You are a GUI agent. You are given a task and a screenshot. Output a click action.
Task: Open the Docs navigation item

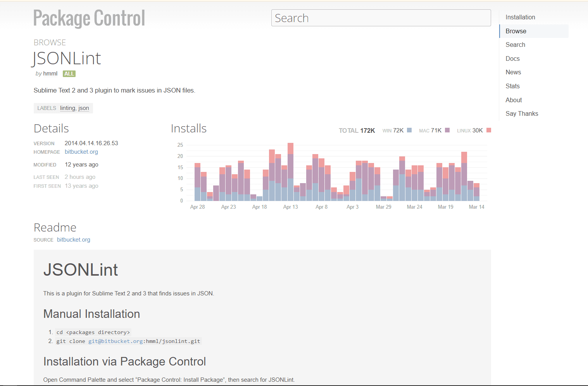[512, 58]
